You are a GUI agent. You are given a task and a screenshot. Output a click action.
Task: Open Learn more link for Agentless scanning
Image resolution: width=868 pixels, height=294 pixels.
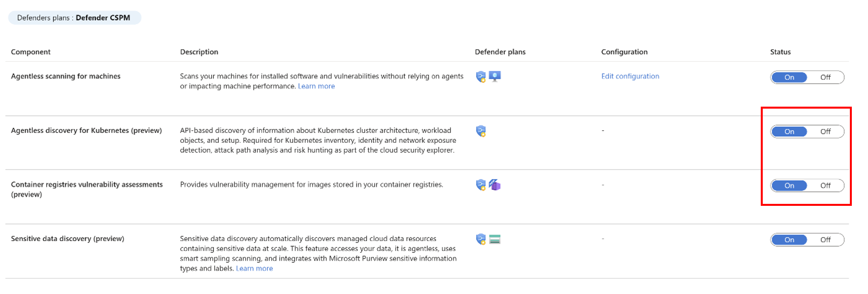[x=316, y=86]
